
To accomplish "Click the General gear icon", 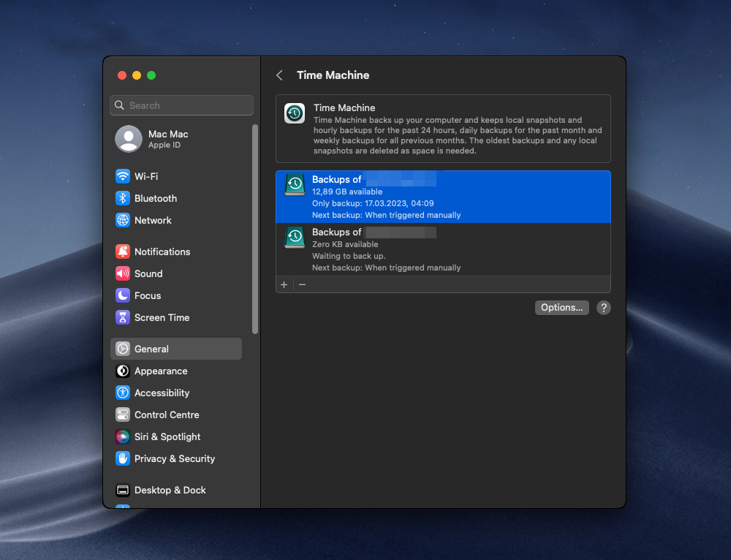I will click(123, 349).
